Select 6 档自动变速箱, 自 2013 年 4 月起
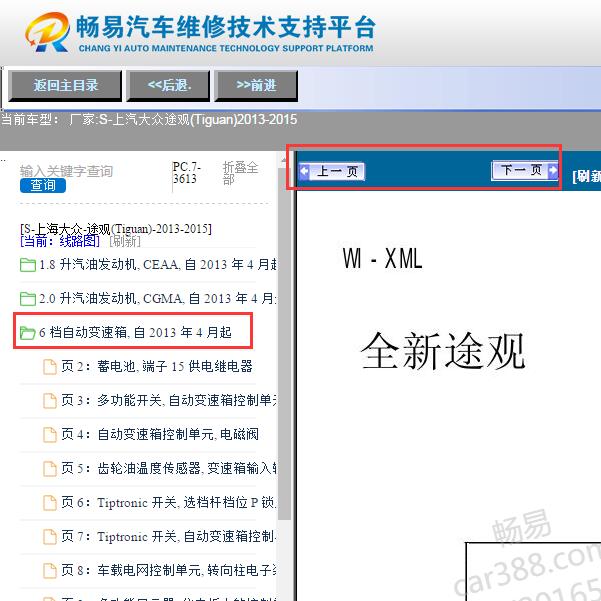 [x=136, y=332]
